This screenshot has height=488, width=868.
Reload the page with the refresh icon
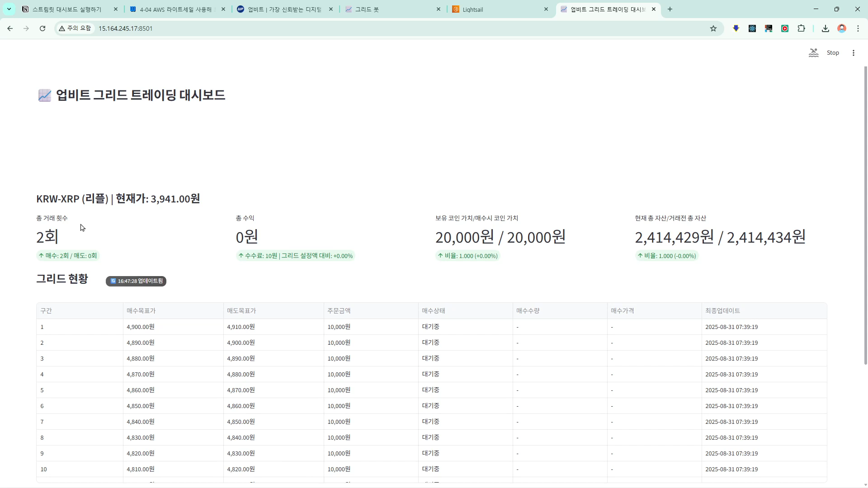pos(42,28)
